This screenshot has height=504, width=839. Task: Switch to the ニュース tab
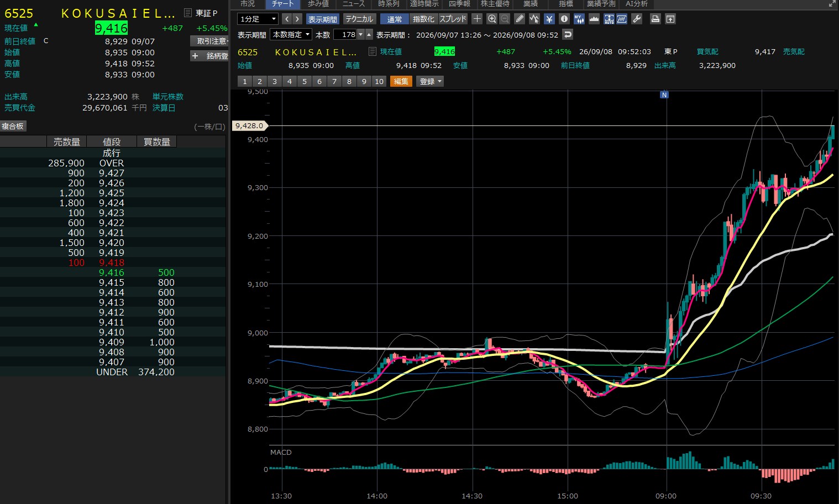pos(354,4)
